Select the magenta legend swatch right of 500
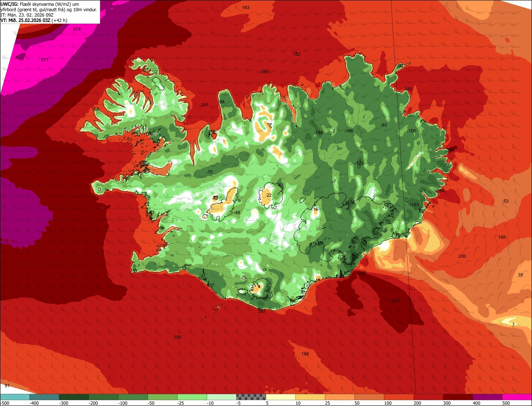 [x=517, y=397]
